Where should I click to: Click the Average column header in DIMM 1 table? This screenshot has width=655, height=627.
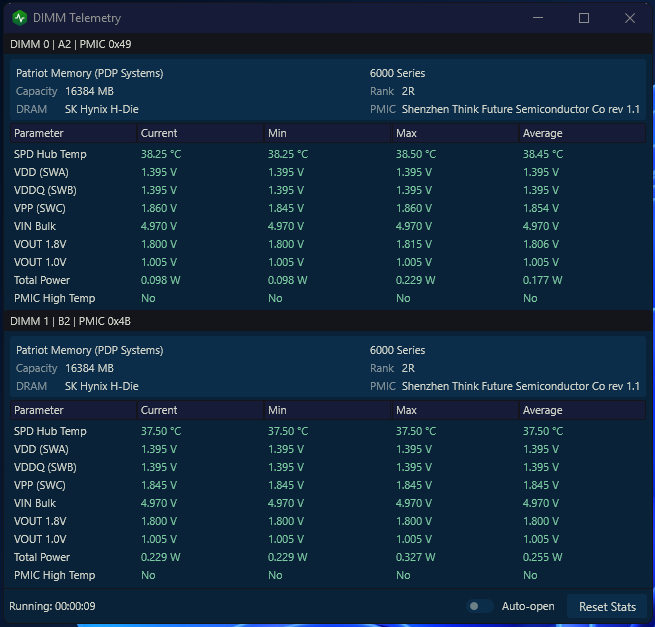(582, 410)
